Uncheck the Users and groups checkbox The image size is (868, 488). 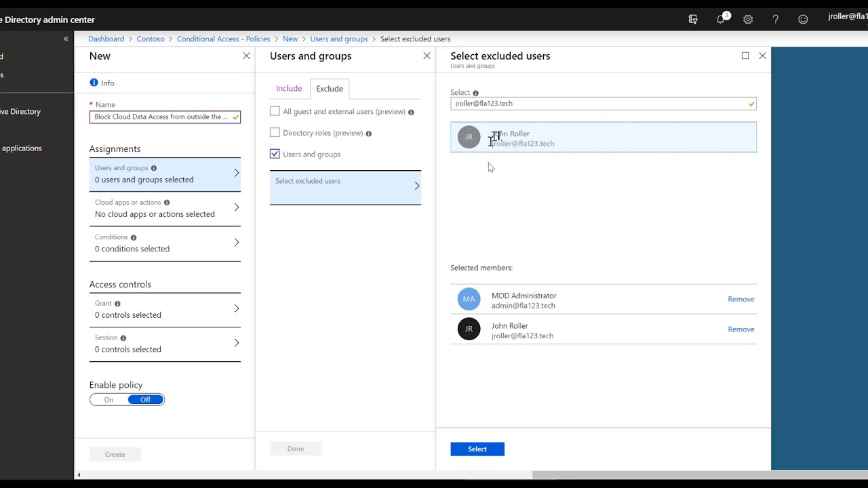coord(275,154)
